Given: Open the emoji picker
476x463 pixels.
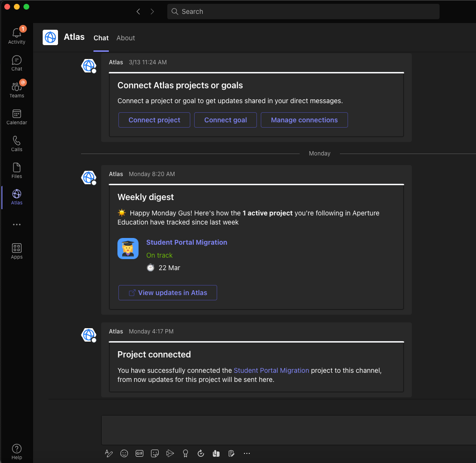Looking at the screenshot, I should coord(124,453).
